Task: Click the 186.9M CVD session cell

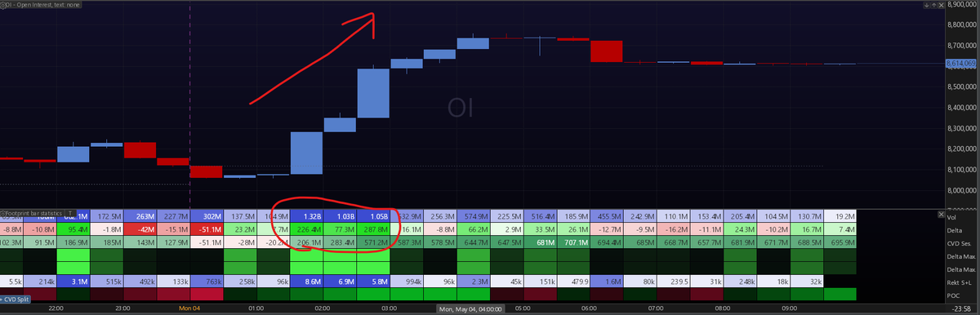Action: (x=73, y=243)
